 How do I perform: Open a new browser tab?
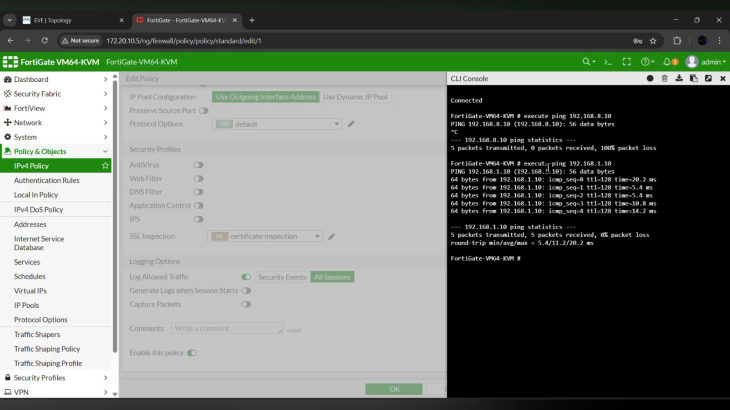click(252, 20)
